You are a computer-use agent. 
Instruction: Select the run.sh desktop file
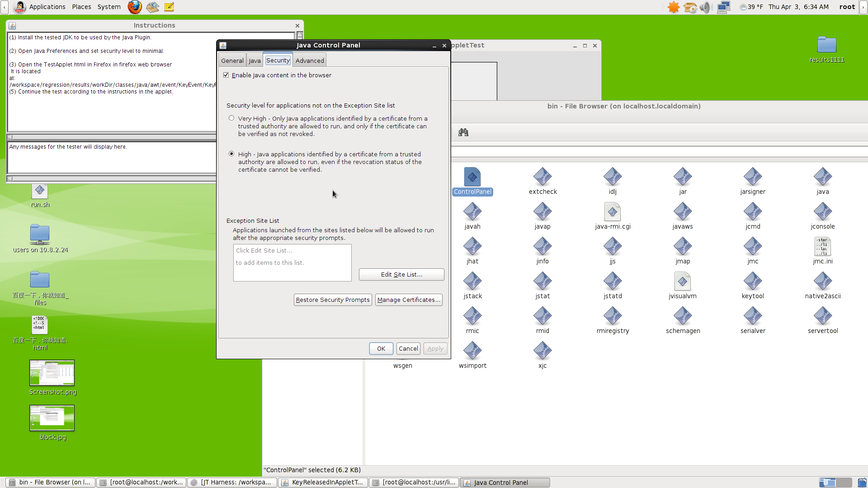click(40, 192)
